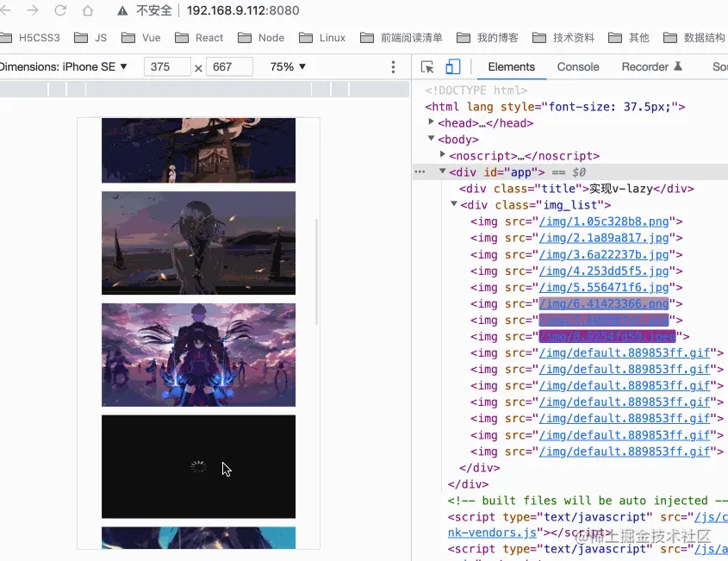Image resolution: width=728 pixels, height=561 pixels.
Task: Open the JS bookmark folder
Action: click(90, 38)
